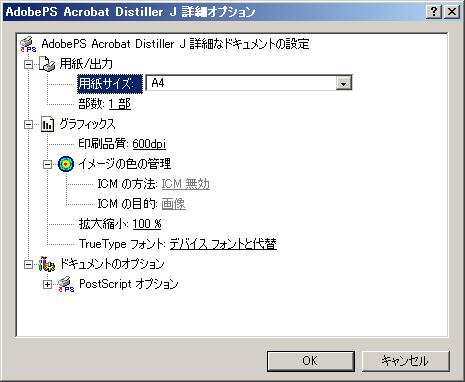
Task: Open the 用紙サイズ A4 dropdown arrow
Action: [343, 83]
